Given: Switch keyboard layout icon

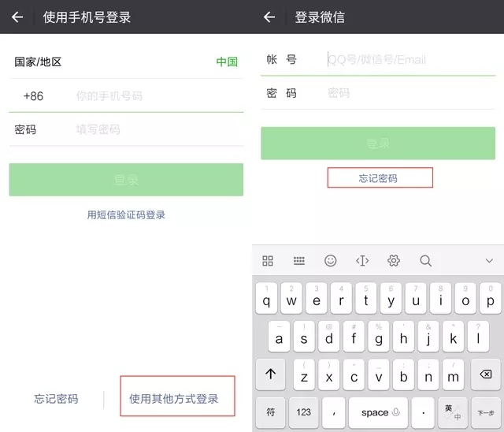Looking at the screenshot, I should (x=299, y=261).
